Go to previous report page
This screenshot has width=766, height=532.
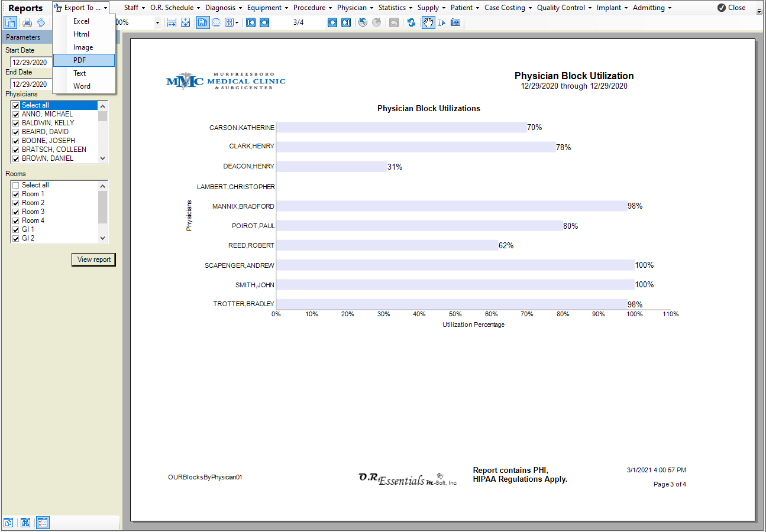point(264,22)
